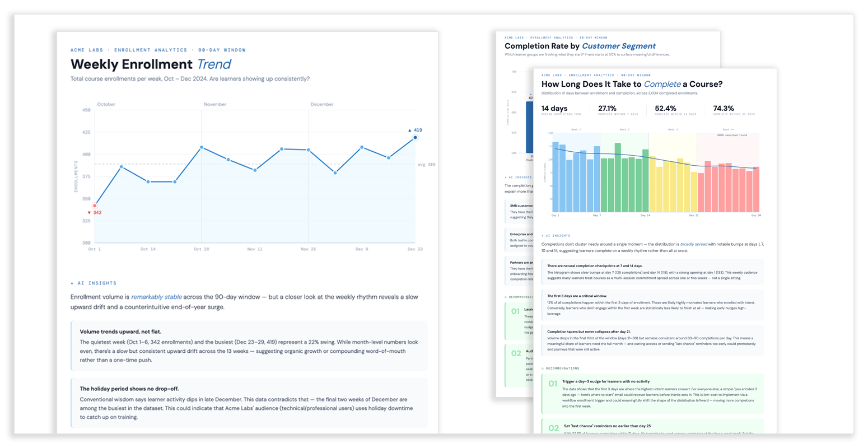The width and height of the screenshot is (868, 448).
Task: Click the 'broadly spread' italic link text
Action: [x=693, y=244]
